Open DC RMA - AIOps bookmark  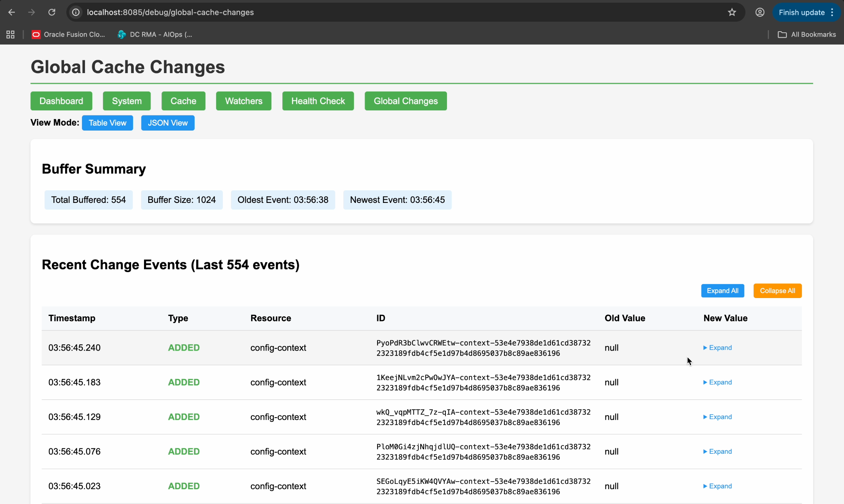[x=155, y=35]
